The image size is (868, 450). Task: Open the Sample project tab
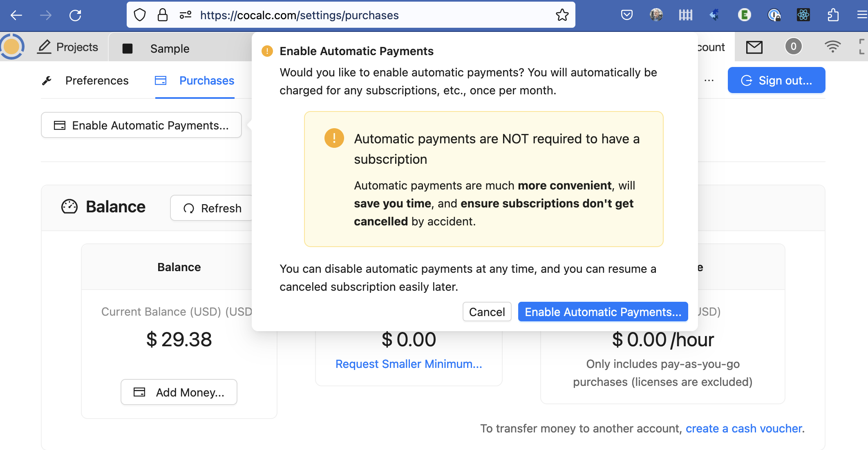coord(170,49)
